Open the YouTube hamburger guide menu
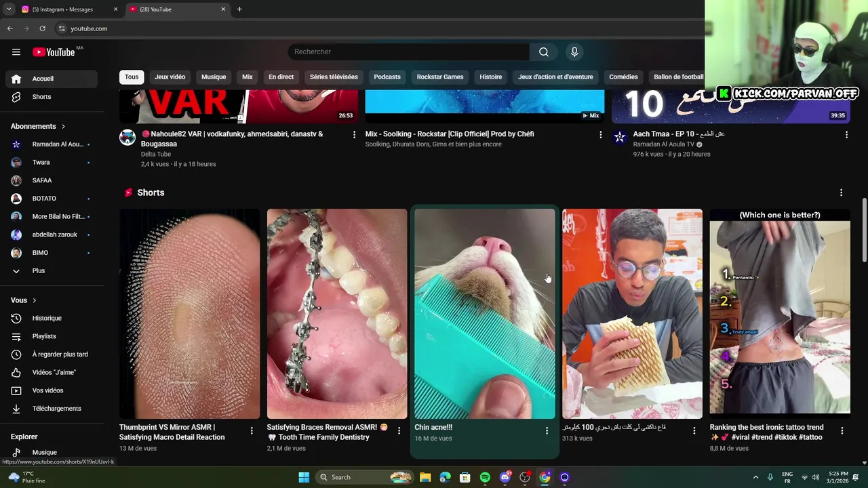 [x=16, y=52]
